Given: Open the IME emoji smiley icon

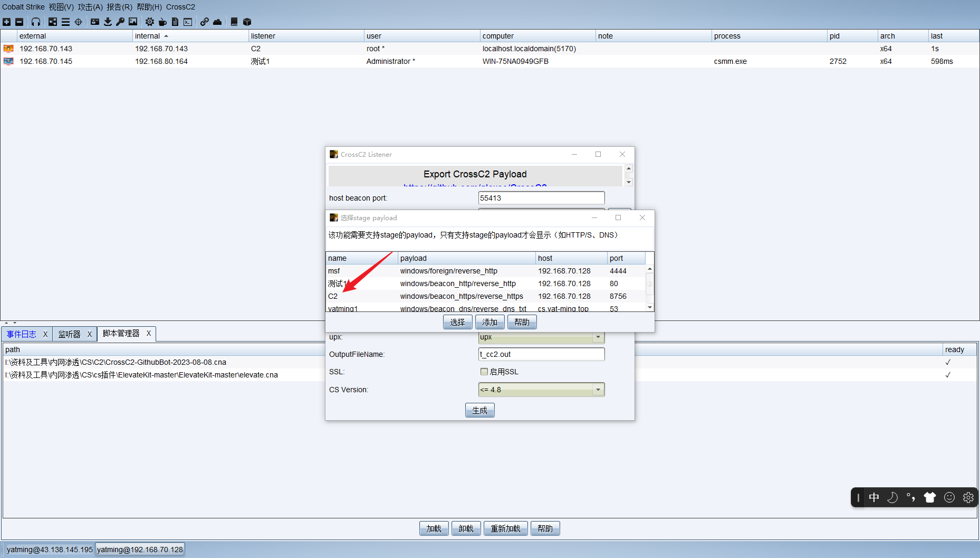Looking at the screenshot, I should (949, 497).
